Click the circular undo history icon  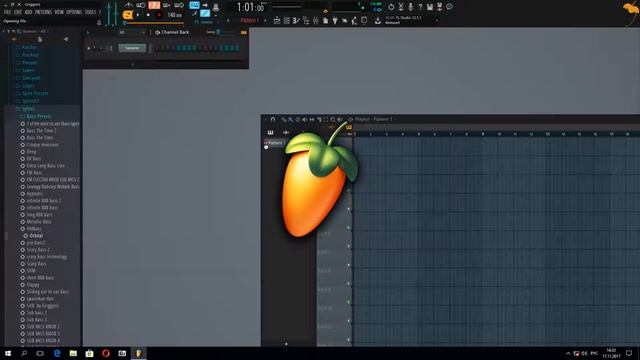coord(391,7)
